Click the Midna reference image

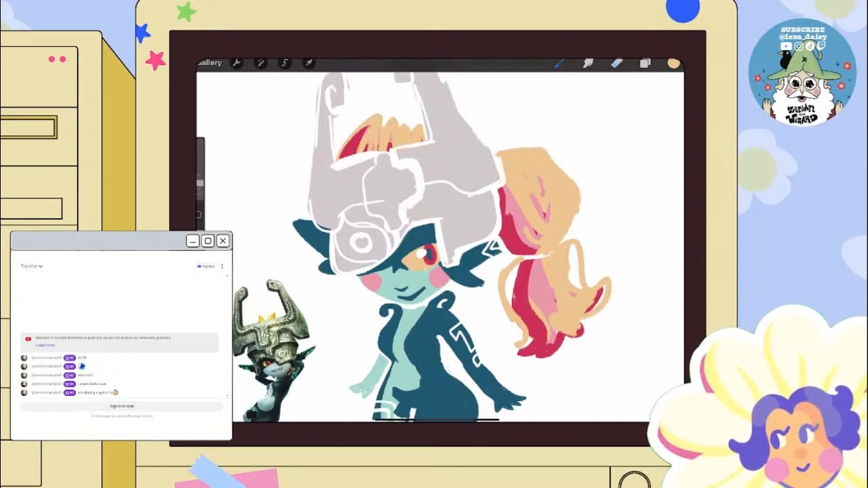(x=273, y=350)
